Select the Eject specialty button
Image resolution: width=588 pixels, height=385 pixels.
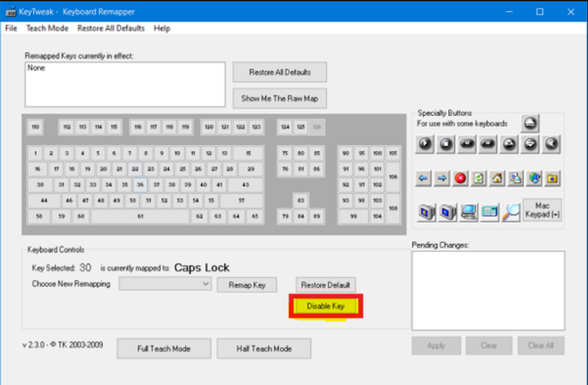531,123
